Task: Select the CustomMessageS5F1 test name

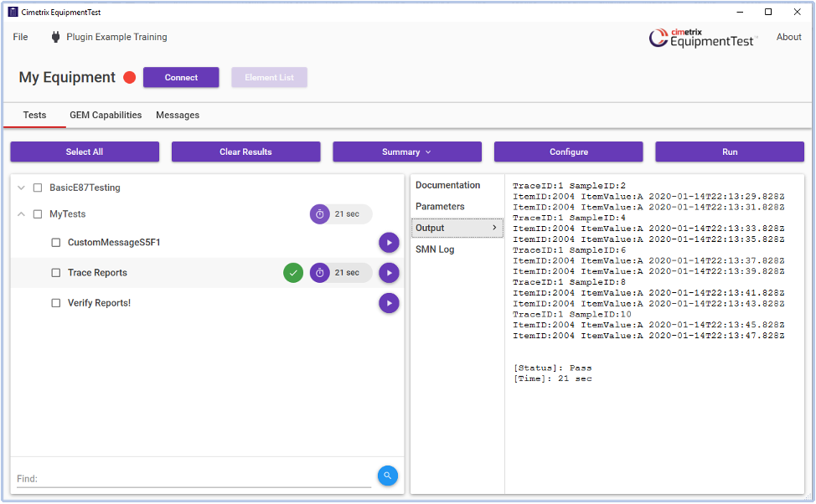Action: tap(114, 243)
